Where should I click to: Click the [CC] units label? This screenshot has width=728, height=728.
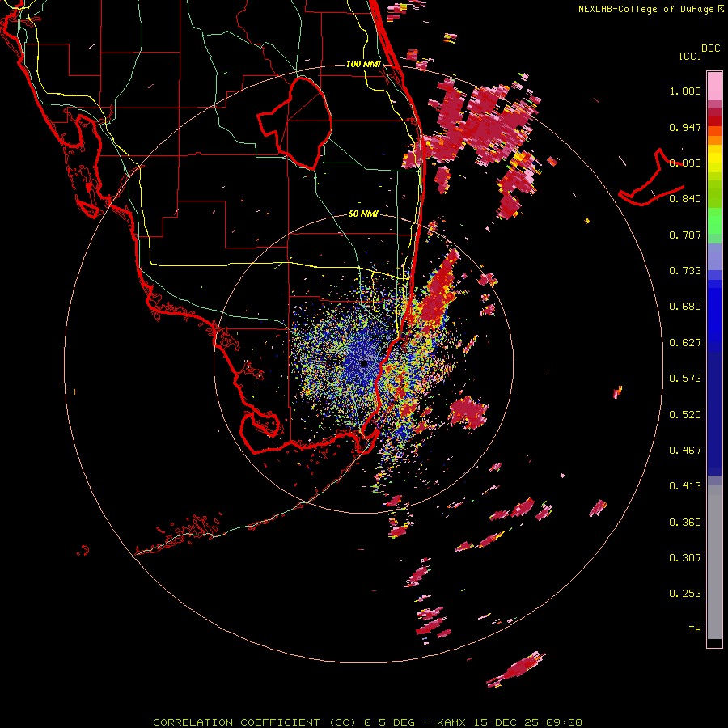tap(691, 56)
